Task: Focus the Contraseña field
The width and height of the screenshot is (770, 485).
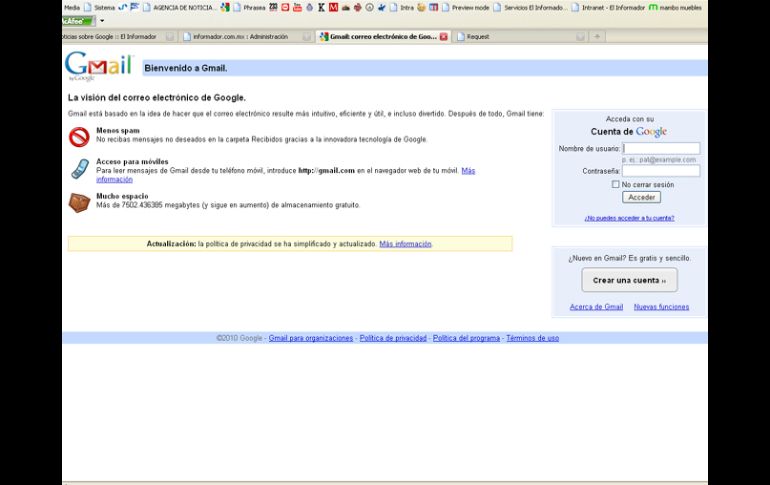Action: [x=661, y=171]
